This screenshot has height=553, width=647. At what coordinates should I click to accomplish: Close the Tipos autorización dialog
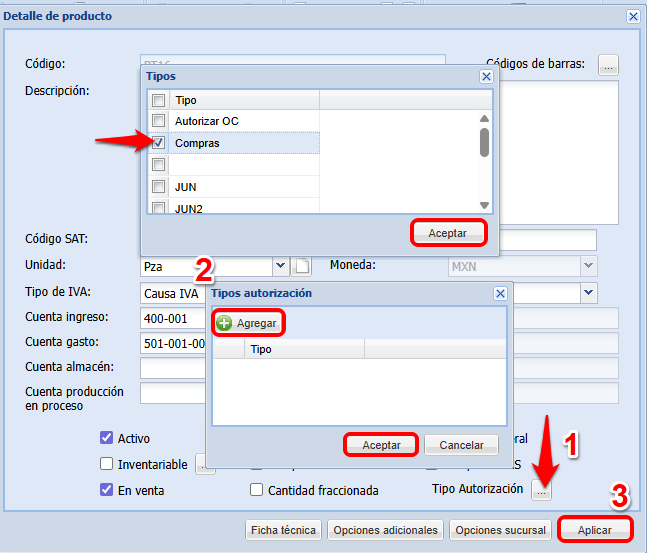(x=500, y=293)
